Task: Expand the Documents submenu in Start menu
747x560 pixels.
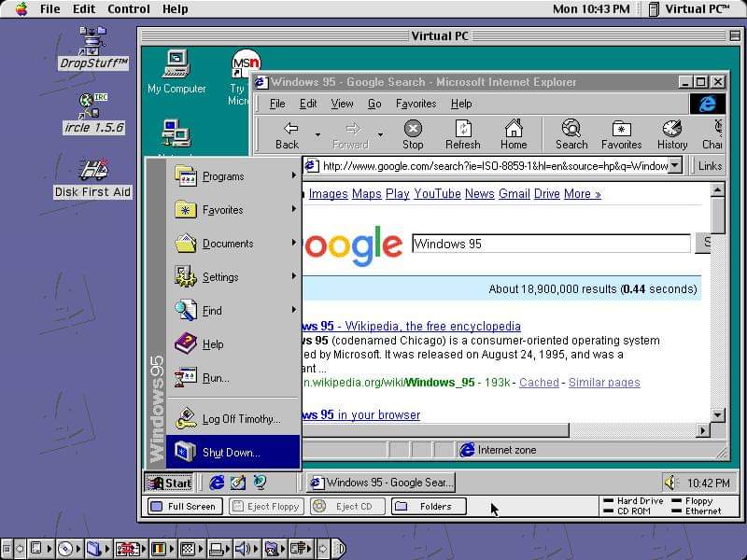Action: [x=233, y=244]
